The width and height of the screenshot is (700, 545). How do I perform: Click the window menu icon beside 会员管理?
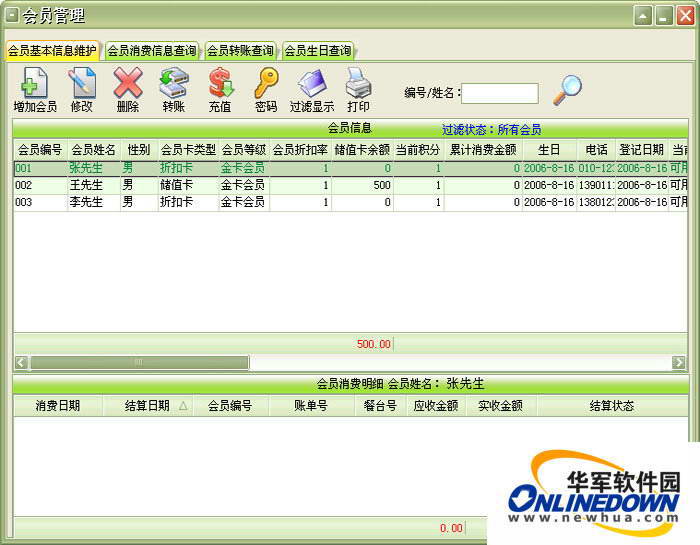click(x=12, y=16)
